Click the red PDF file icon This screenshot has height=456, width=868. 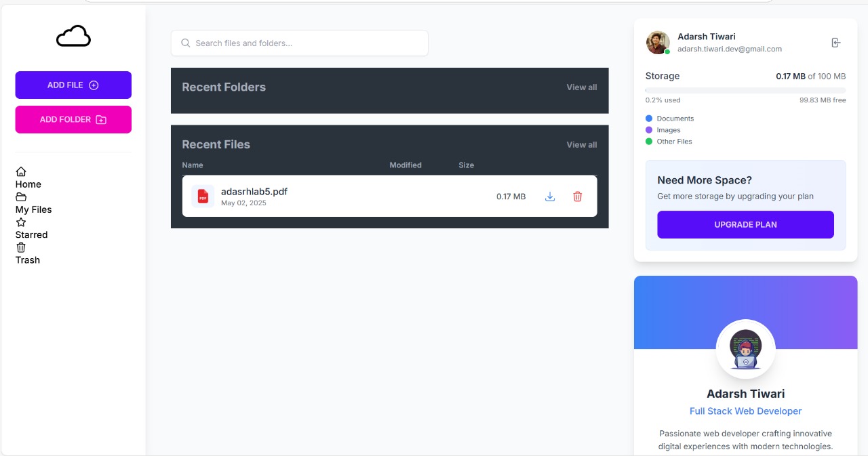pos(203,196)
